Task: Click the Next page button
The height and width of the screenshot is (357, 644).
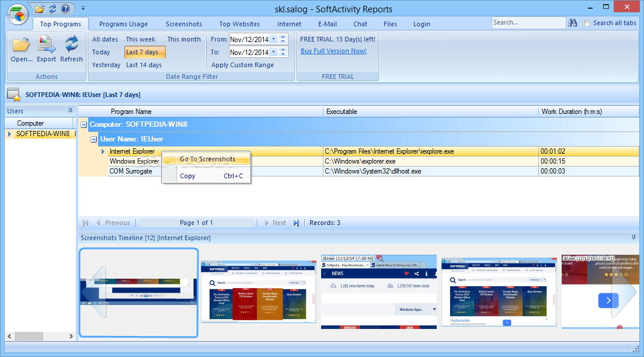Action: [276, 223]
